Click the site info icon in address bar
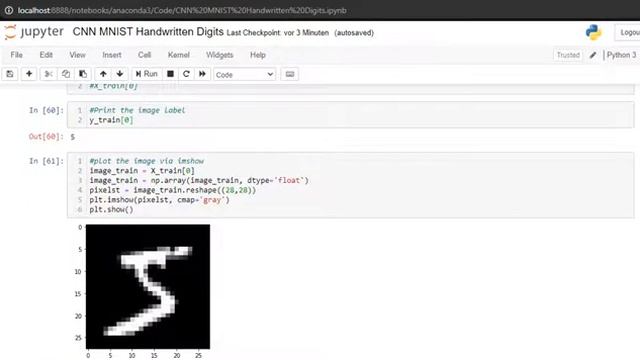 tap(9, 10)
